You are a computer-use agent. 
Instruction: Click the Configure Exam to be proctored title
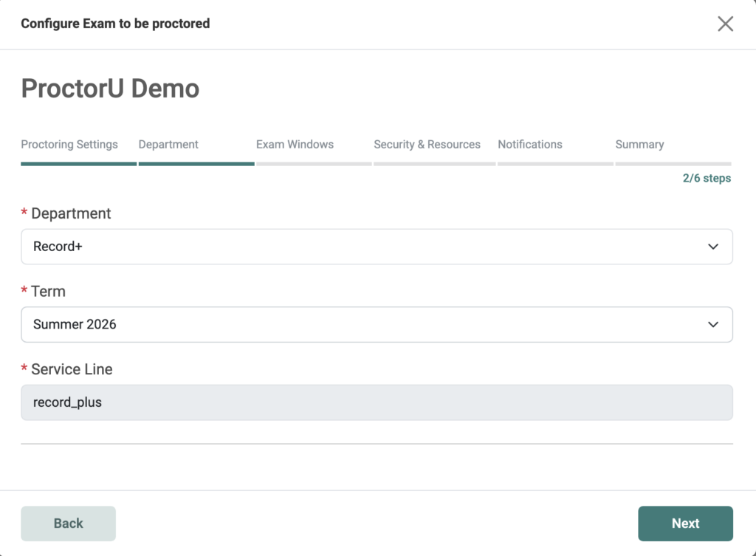tap(115, 24)
